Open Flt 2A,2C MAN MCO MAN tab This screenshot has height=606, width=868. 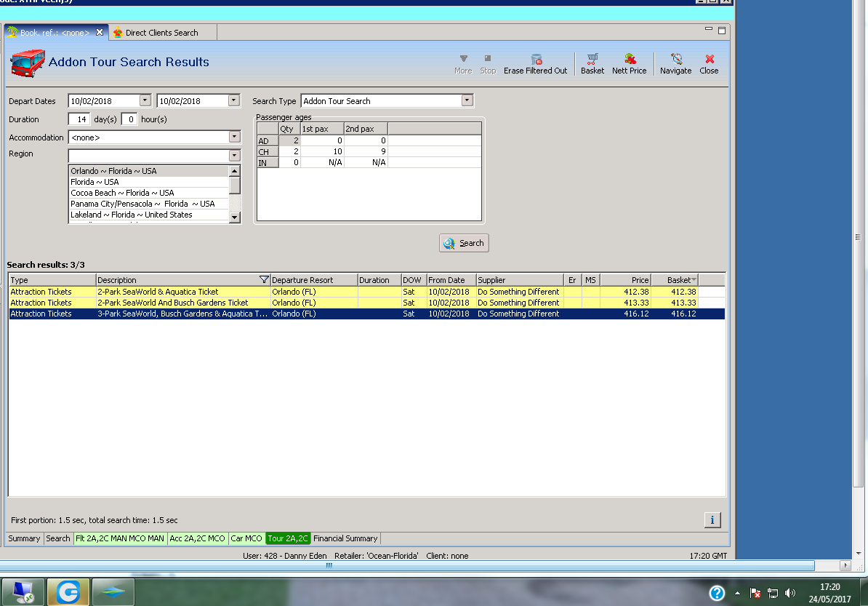(x=119, y=538)
